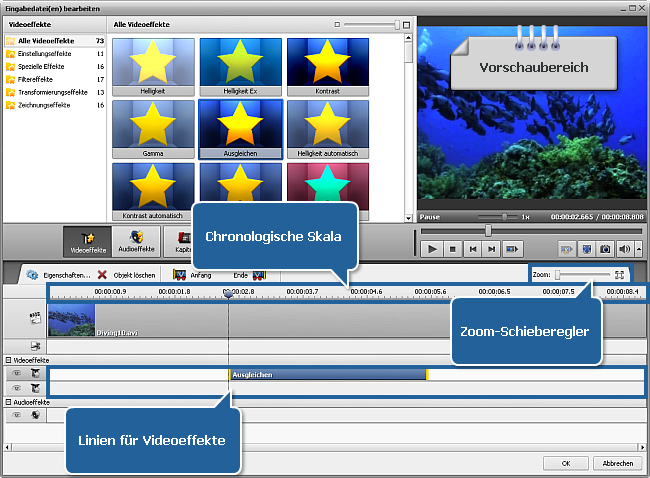Click the video preview area
The height and width of the screenshot is (478, 650).
click(531, 113)
